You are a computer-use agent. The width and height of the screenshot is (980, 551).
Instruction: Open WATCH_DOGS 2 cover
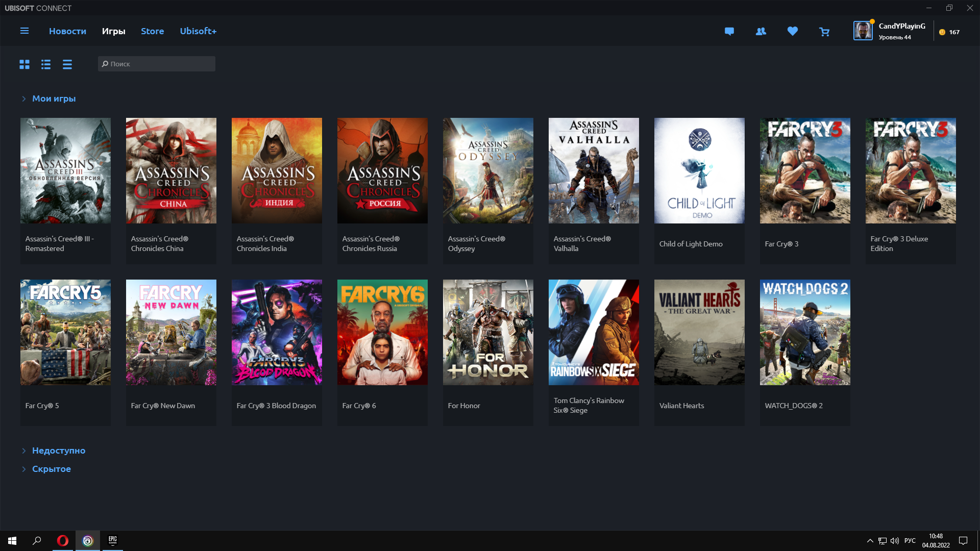click(x=805, y=332)
